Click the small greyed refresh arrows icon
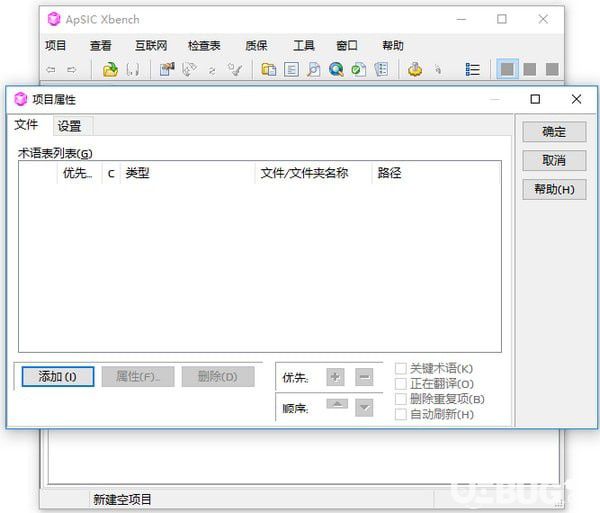 pyautogui.click(x=212, y=70)
